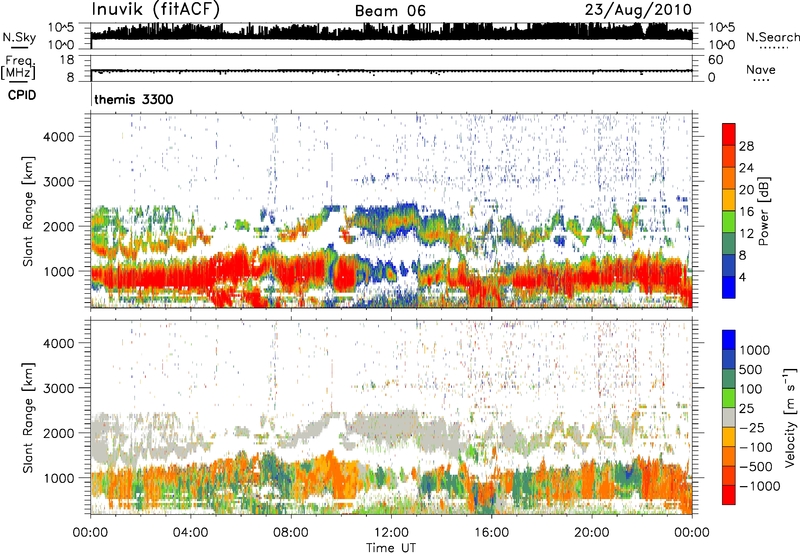Pick the gray ±25 velocity colorbar swatch

click(x=729, y=418)
